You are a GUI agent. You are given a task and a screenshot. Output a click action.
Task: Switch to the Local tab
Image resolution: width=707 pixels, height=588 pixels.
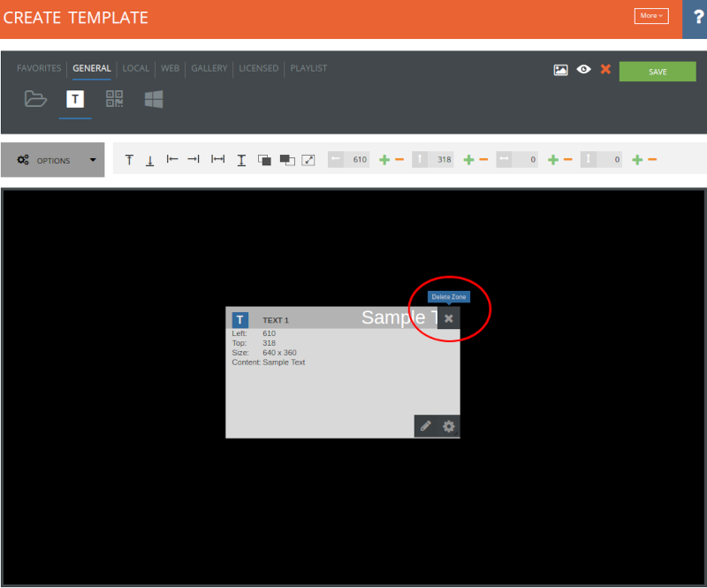pyautogui.click(x=136, y=68)
